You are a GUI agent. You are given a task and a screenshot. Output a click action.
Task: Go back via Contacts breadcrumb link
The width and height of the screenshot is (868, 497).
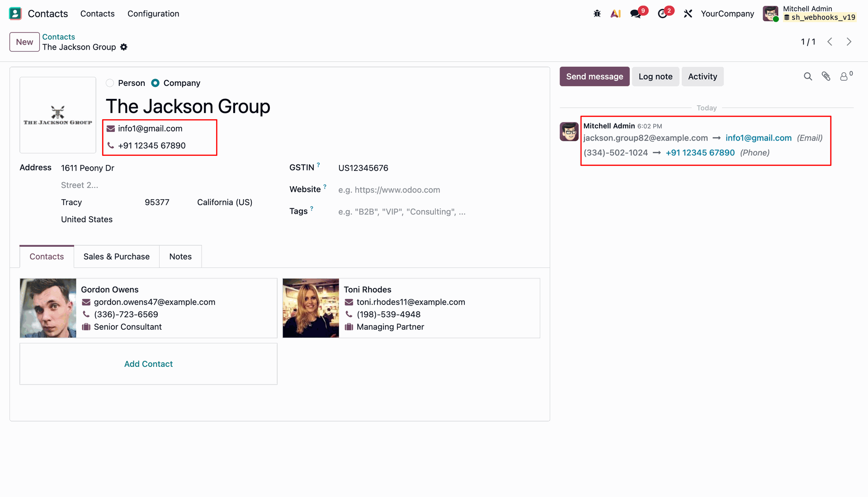[59, 37]
